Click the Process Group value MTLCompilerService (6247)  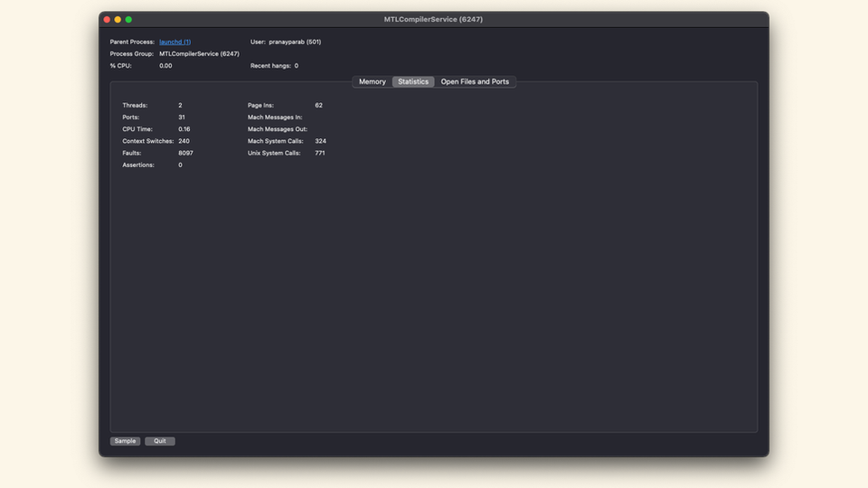click(x=199, y=54)
